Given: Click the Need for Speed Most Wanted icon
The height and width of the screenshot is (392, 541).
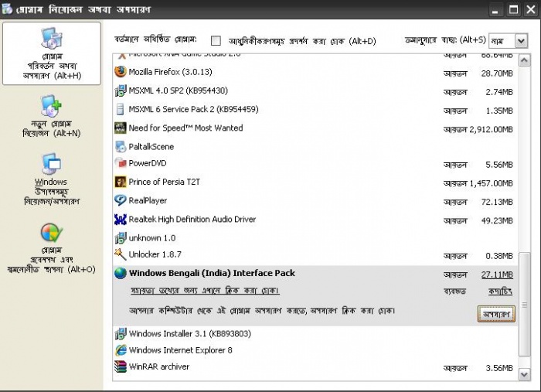Looking at the screenshot, I should coord(121,128).
